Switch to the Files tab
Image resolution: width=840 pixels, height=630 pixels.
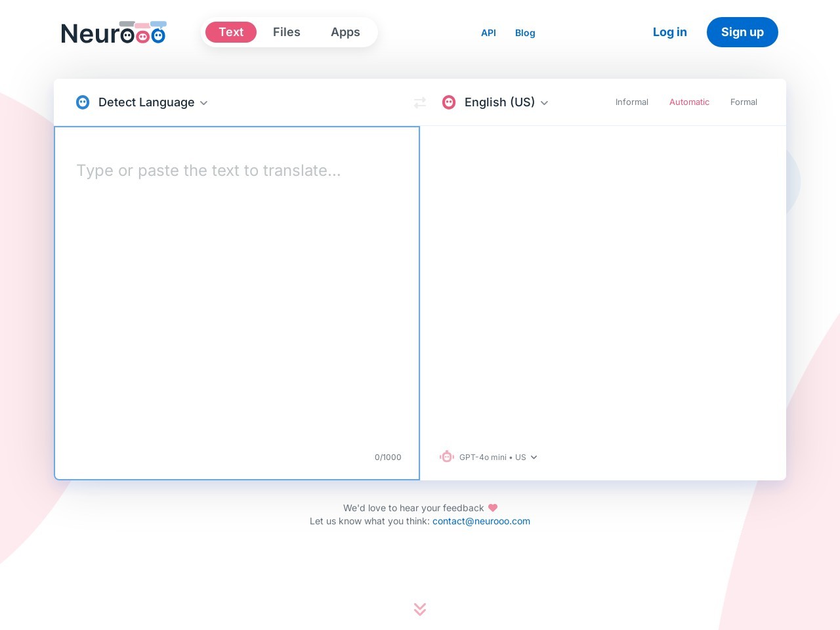pos(287,32)
